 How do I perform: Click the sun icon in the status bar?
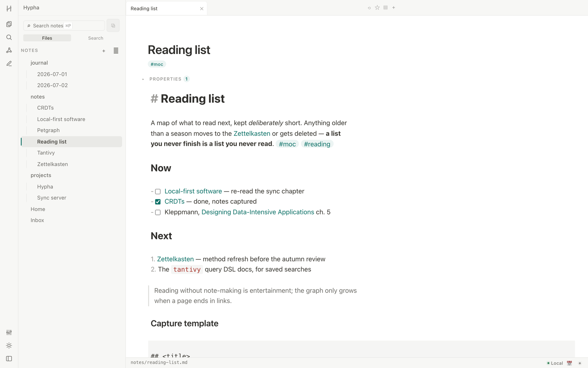(x=580, y=363)
